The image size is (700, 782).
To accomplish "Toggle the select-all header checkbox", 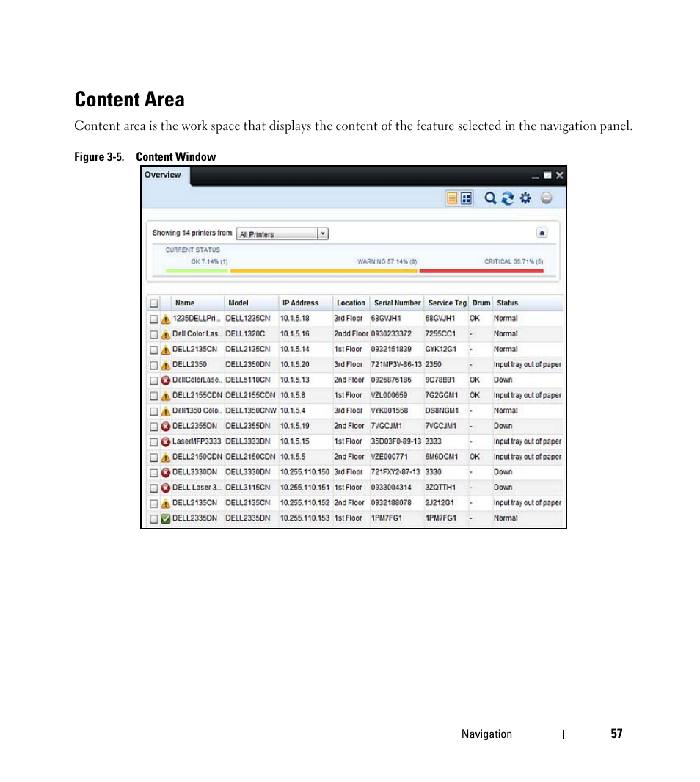I will (154, 303).
